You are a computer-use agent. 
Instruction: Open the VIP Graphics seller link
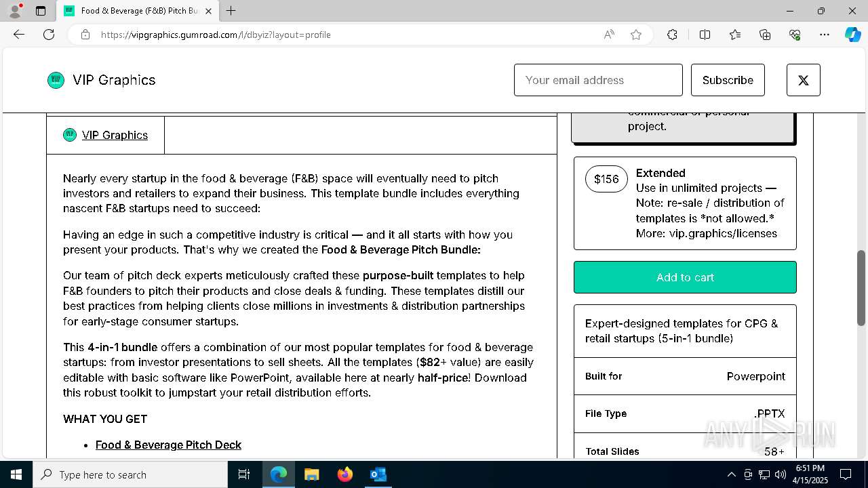coord(115,135)
